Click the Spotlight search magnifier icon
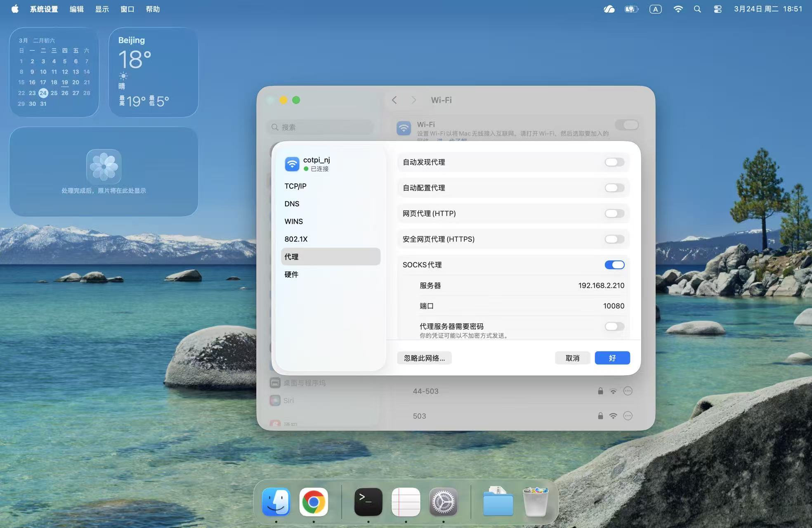Screen dimensions: 812x528 (697, 9)
